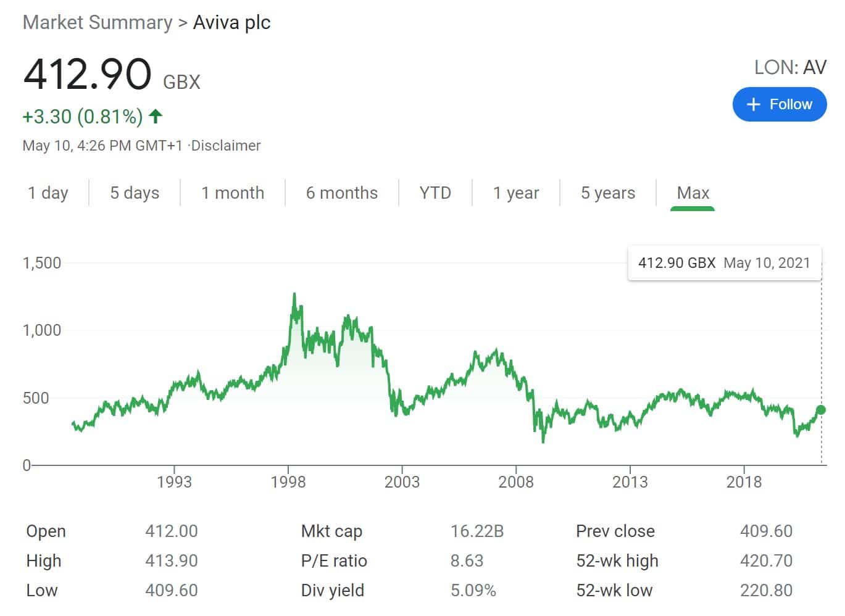This screenshot has width=845, height=616.
Task: Click the 52-wk high value 420.70
Action: 767,560
